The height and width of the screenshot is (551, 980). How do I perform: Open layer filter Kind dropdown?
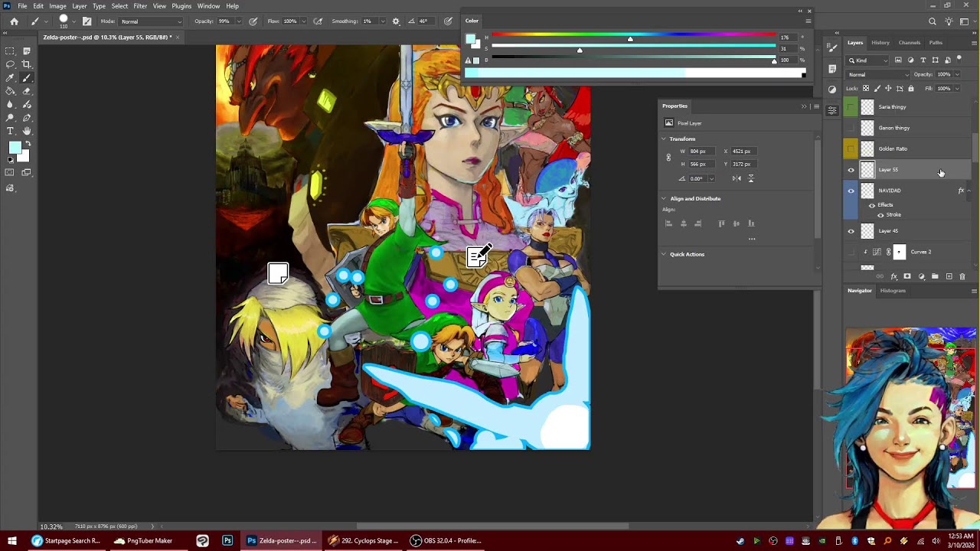click(868, 60)
